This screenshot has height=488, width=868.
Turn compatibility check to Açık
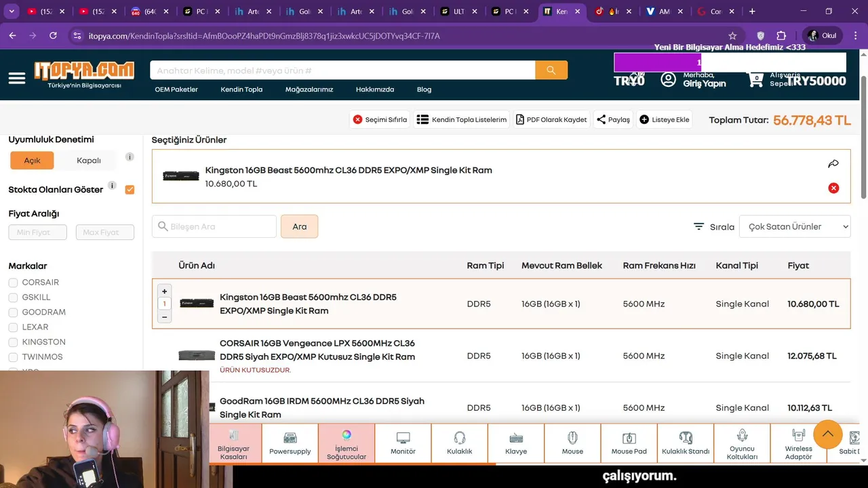32,161
